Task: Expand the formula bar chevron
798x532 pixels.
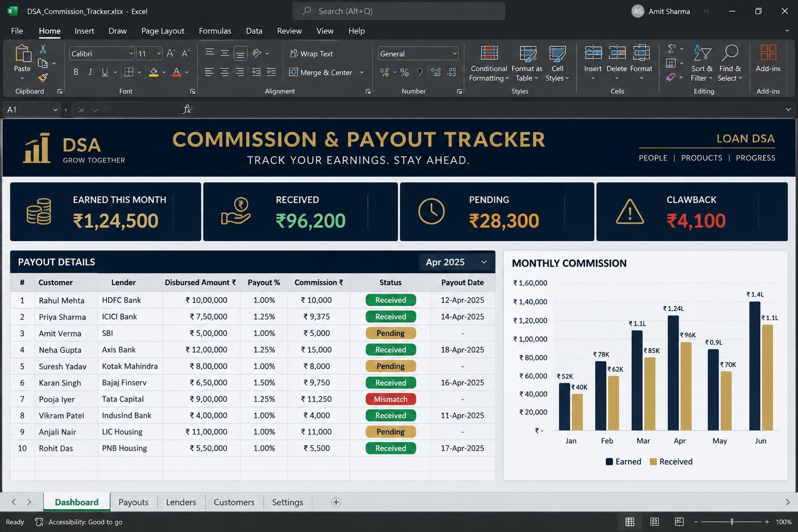Action: click(x=788, y=110)
